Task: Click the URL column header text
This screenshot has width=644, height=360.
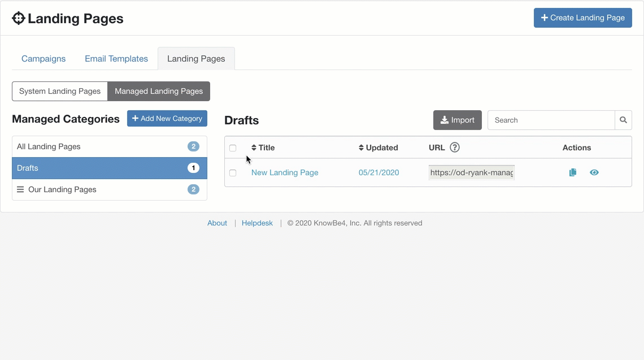Action: 437,148
